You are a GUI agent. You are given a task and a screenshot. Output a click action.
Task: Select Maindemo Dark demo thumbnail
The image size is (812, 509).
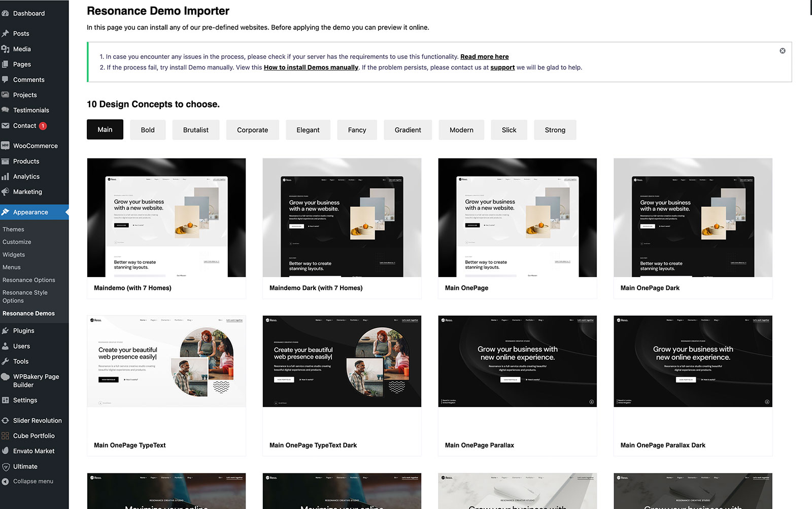pyautogui.click(x=342, y=218)
